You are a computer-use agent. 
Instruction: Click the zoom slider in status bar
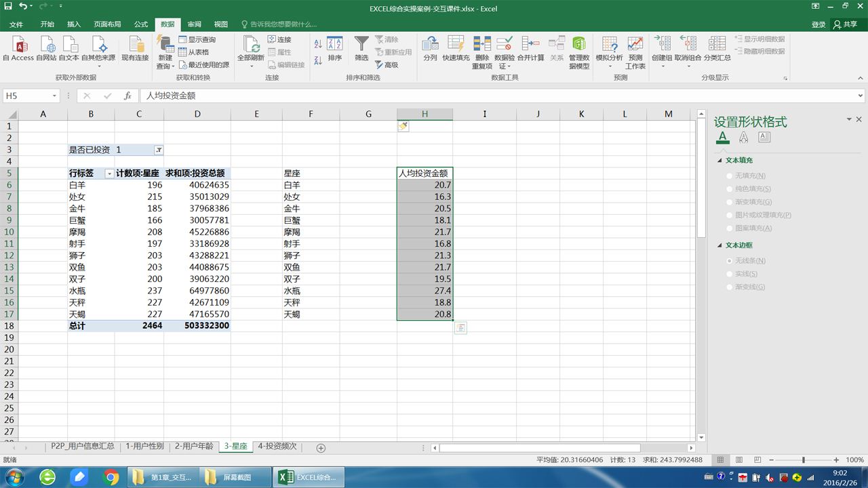tap(804, 460)
